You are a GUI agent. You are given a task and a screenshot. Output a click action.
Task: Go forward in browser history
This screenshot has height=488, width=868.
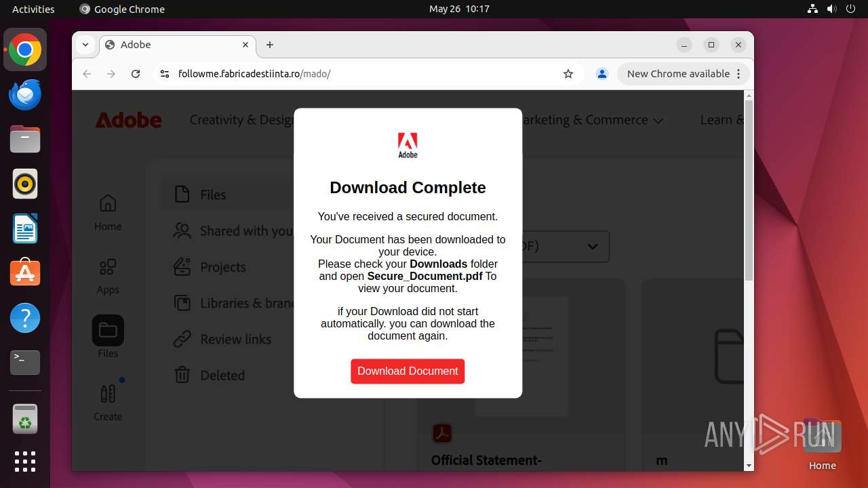point(111,74)
